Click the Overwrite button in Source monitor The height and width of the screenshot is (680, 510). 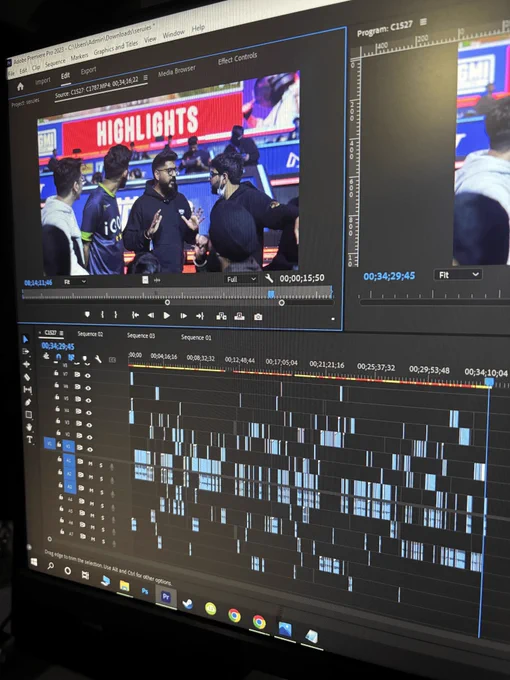(239, 317)
